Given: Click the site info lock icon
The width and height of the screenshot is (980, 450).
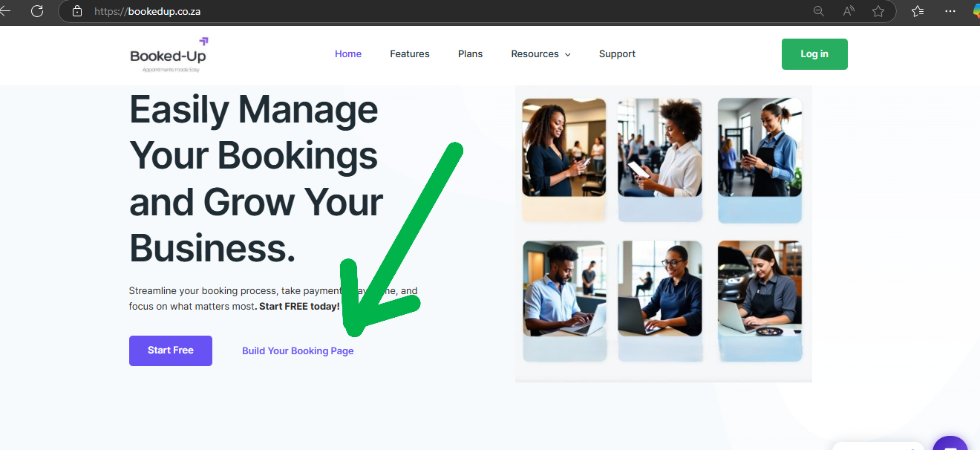Looking at the screenshot, I should (x=77, y=11).
